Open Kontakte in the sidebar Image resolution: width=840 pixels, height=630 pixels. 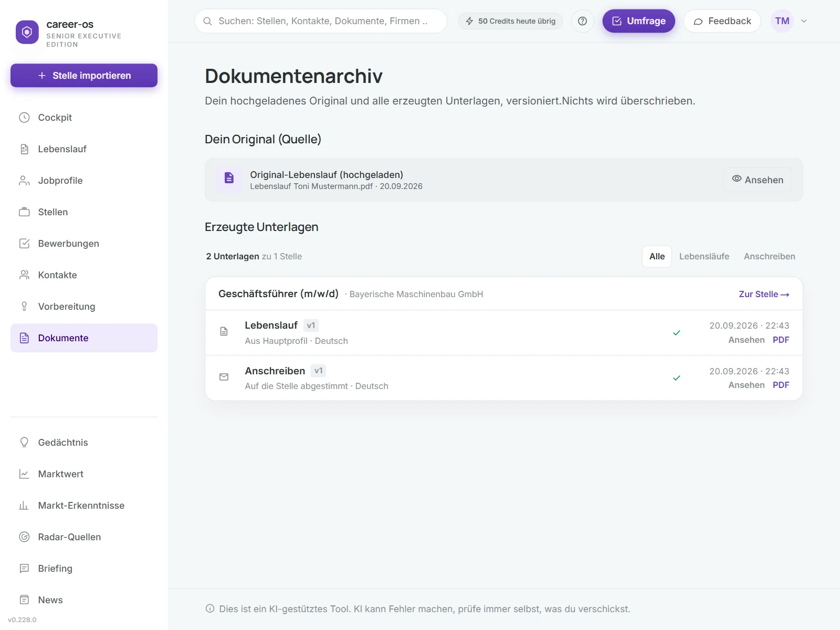(x=84, y=275)
